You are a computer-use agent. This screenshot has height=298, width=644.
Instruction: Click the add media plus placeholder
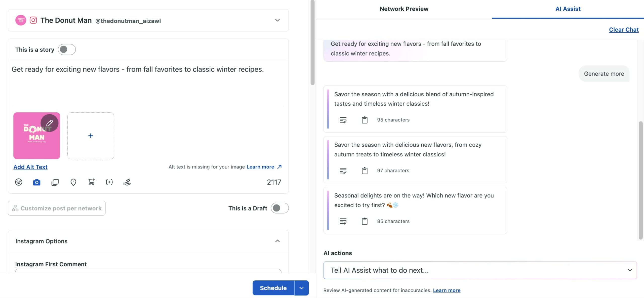coord(91,136)
